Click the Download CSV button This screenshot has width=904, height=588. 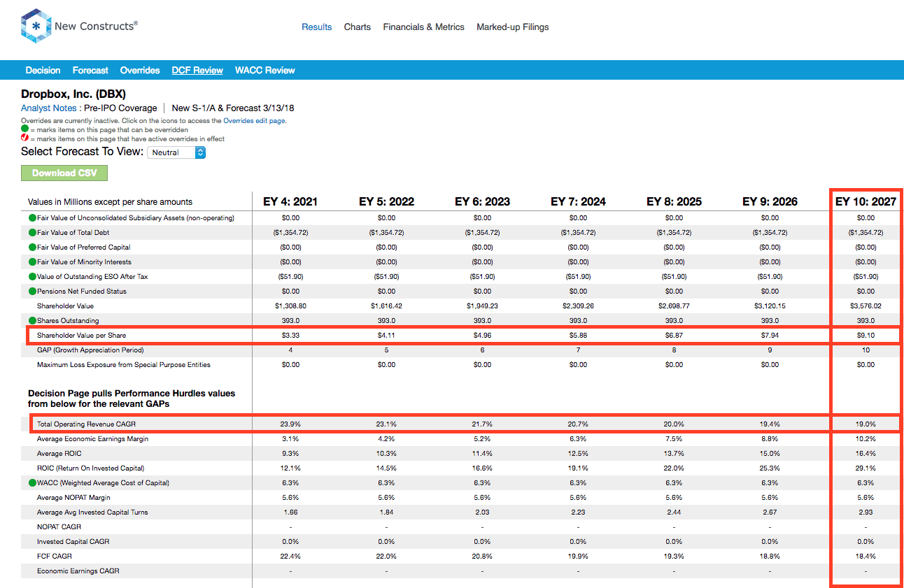click(x=64, y=173)
